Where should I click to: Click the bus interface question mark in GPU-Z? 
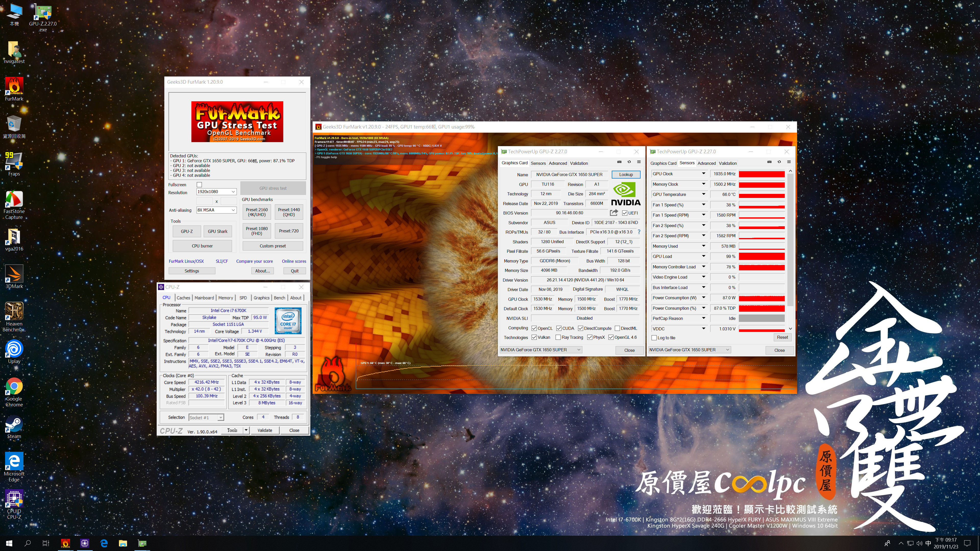639,232
